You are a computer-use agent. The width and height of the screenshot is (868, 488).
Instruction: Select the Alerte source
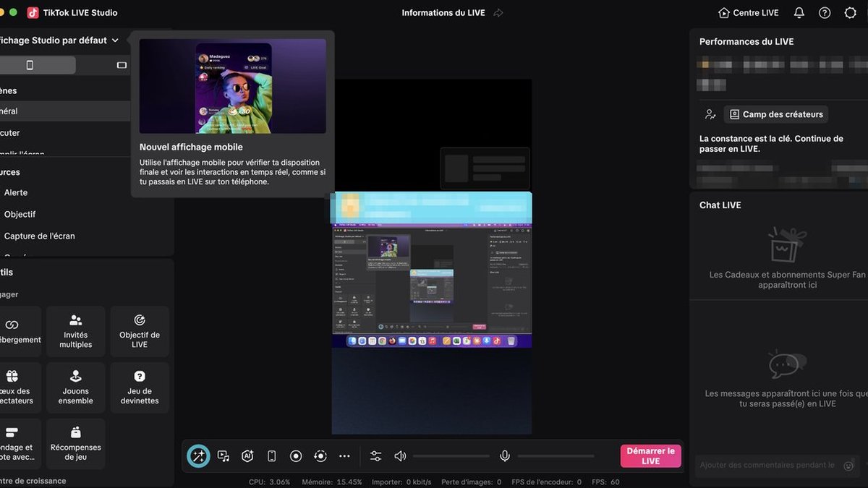click(16, 192)
